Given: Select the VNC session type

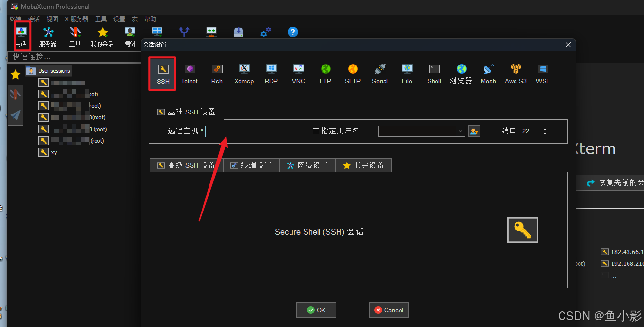Looking at the screenshot, I should 298,74.
